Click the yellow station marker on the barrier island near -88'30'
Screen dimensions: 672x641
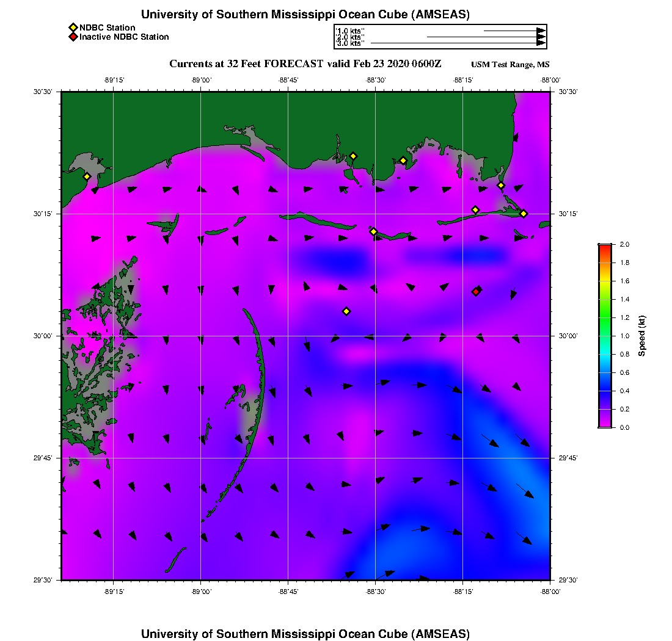373,231
